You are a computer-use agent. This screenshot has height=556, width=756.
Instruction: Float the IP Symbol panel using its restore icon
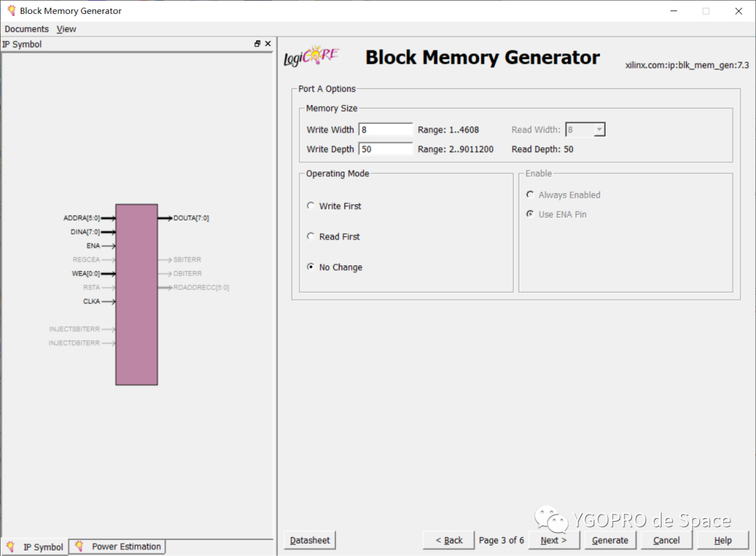pyautogui.click(x=258, y=44)
